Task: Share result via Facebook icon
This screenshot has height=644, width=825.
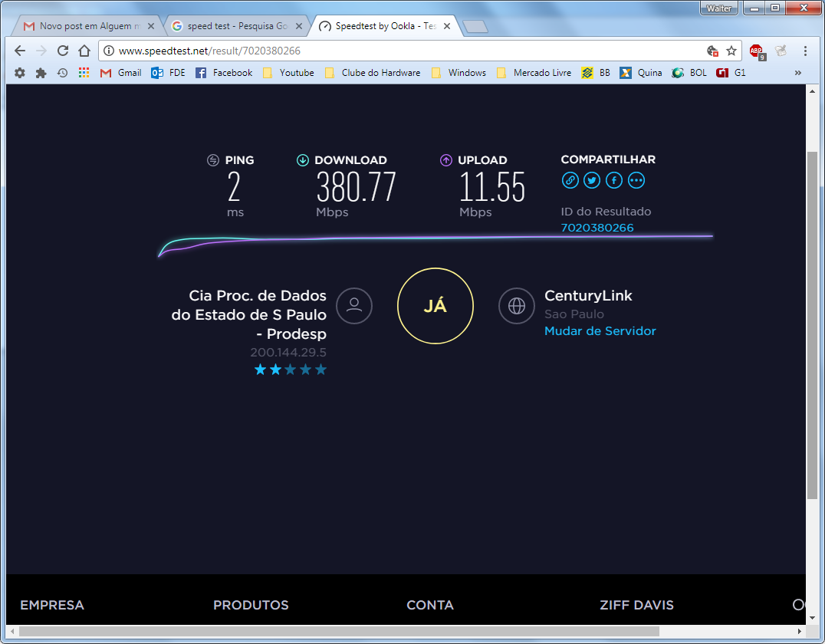Action: point(614,180)
